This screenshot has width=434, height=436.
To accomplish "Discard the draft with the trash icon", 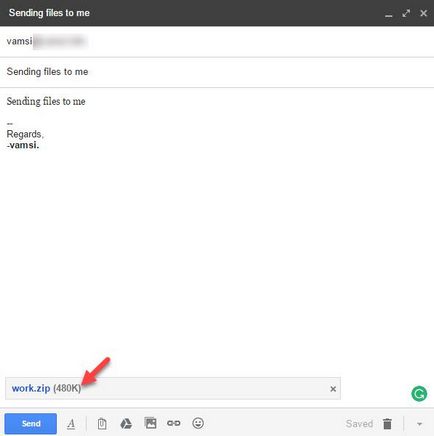I will coord(387,424).
